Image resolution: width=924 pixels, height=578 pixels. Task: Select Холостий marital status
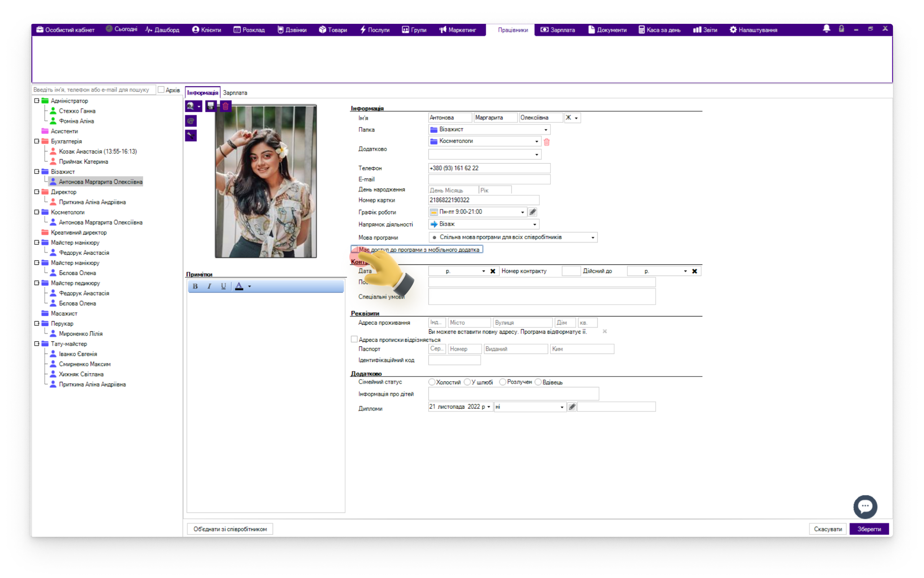coord(432,382)
